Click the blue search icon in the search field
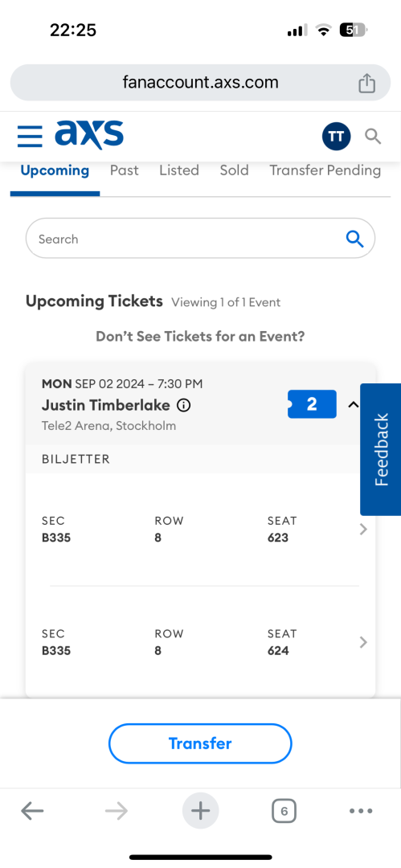The image size is (401, 868). pyautogui.click(x=354, y=240)
